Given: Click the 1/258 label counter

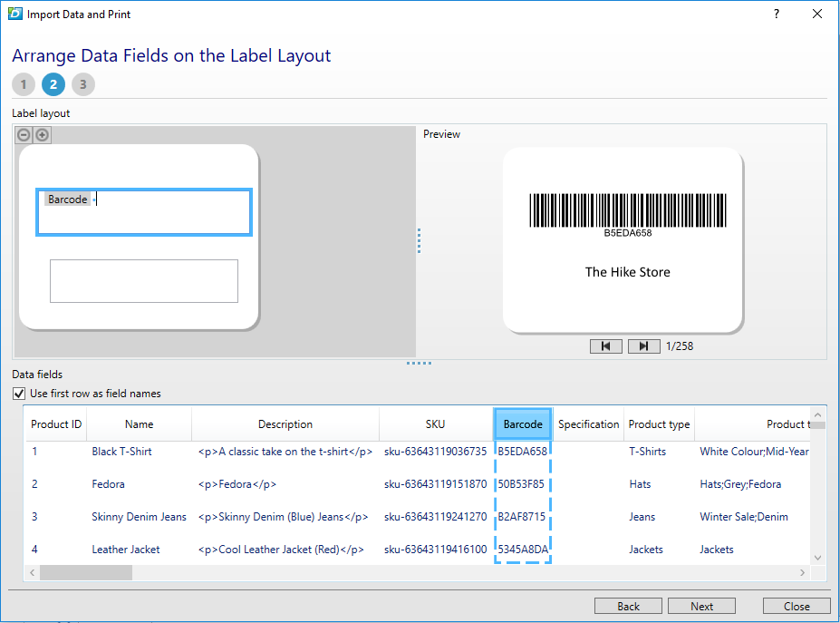Looking at the screenshot, I should tap(680, 346).
